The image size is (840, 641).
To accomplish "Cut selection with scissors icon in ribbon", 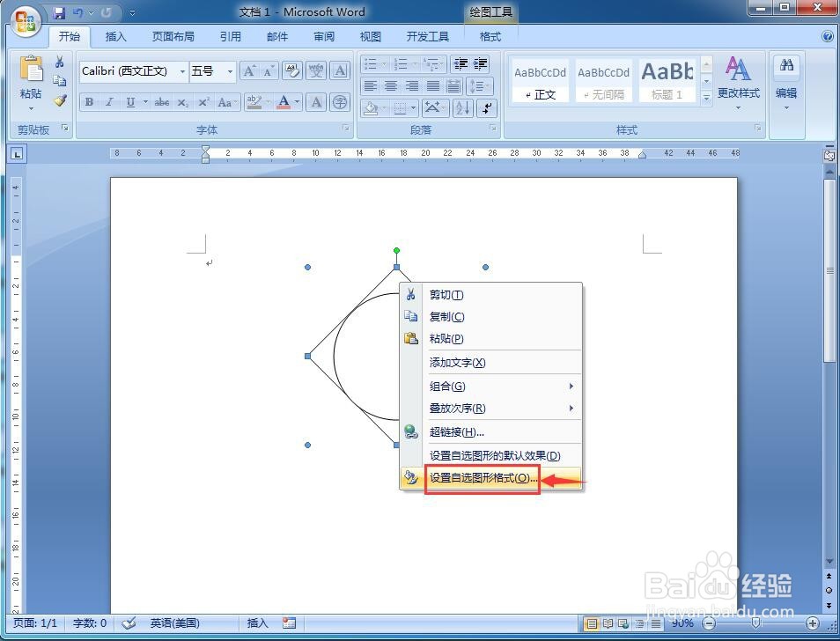I will click(x=60, y=61).
